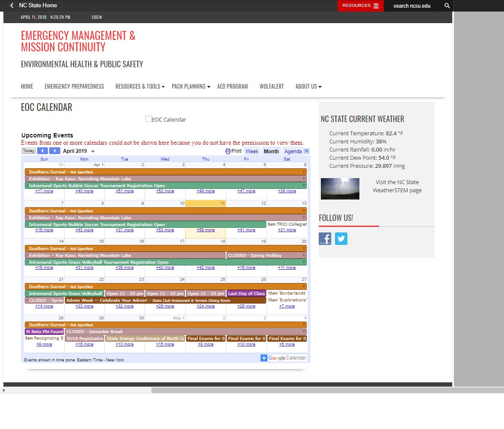Go to next month in calendar
The image size is (504, 429).
click(55, 151)
